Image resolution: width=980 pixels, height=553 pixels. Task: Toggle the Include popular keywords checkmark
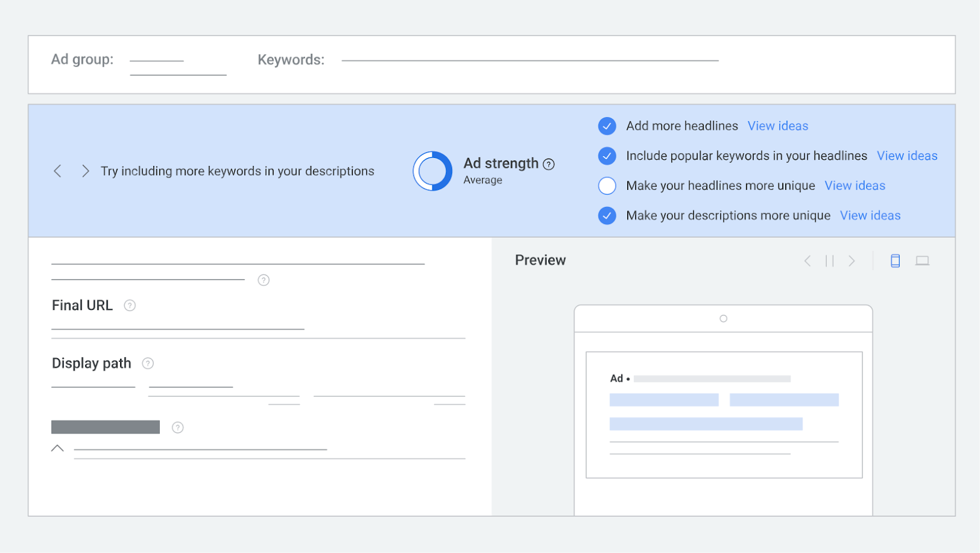pyautogui.click(x=607, y=156)
